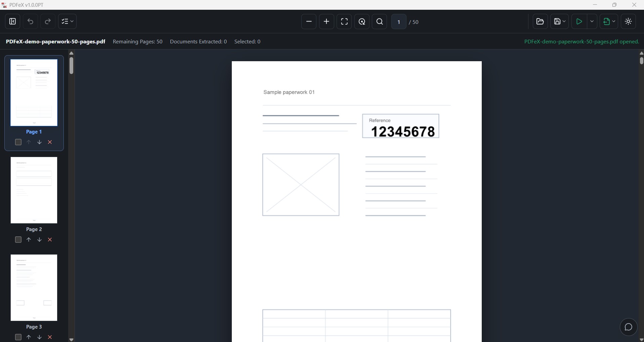Image resolution: width=644 pixels, height=342 pixels.
Task: Select the Page 1 checkbox
Action: pyautogui.click(x=18, y=142)
